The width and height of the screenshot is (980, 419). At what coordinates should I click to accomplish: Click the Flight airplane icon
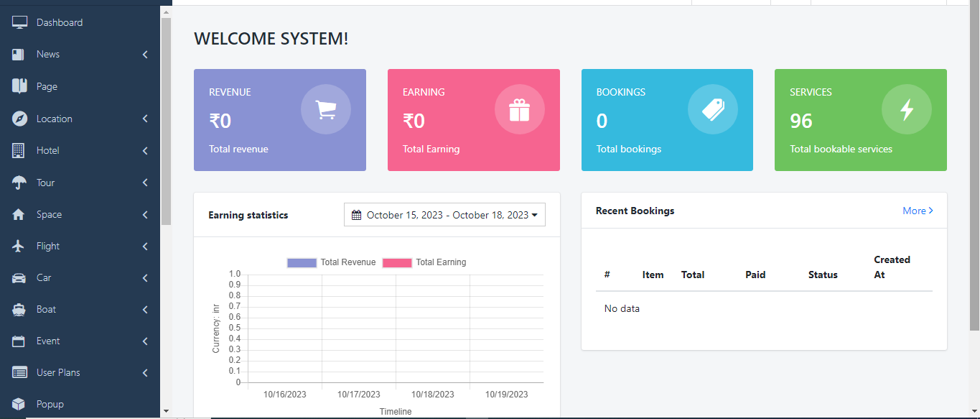[x=19, y=246]
